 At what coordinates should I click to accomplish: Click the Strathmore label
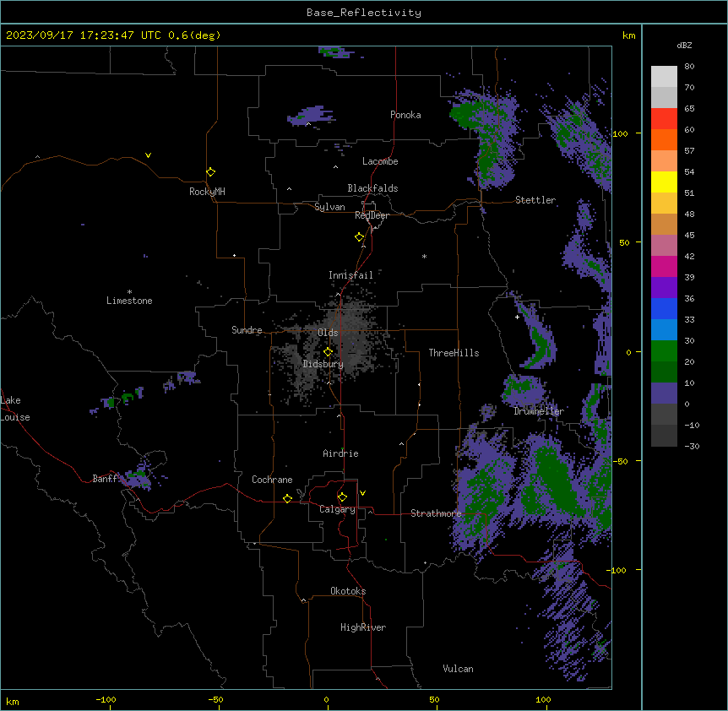(436, 513)
